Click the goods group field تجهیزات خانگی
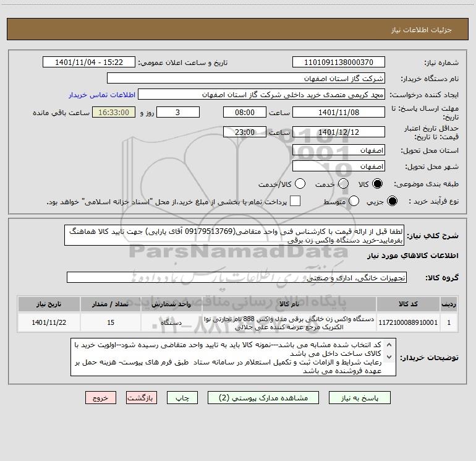Screen dimensions: 476x461 point(237,277)
